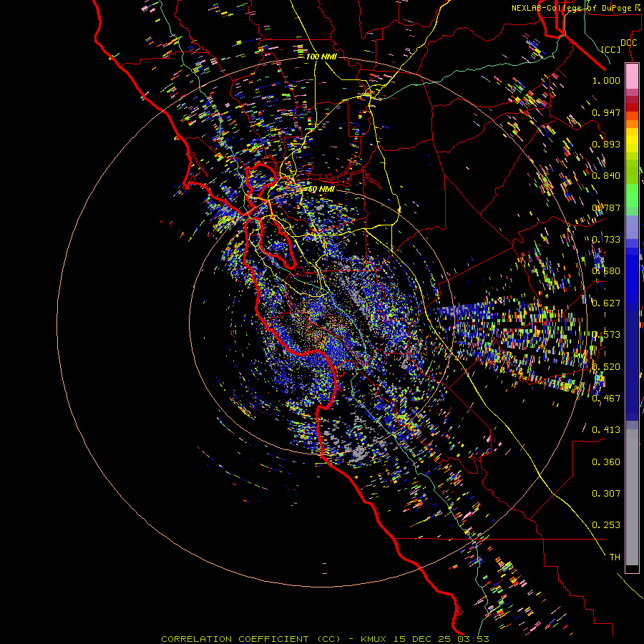
Task: Click the 0.840 scale value
Action: (606, 176)
